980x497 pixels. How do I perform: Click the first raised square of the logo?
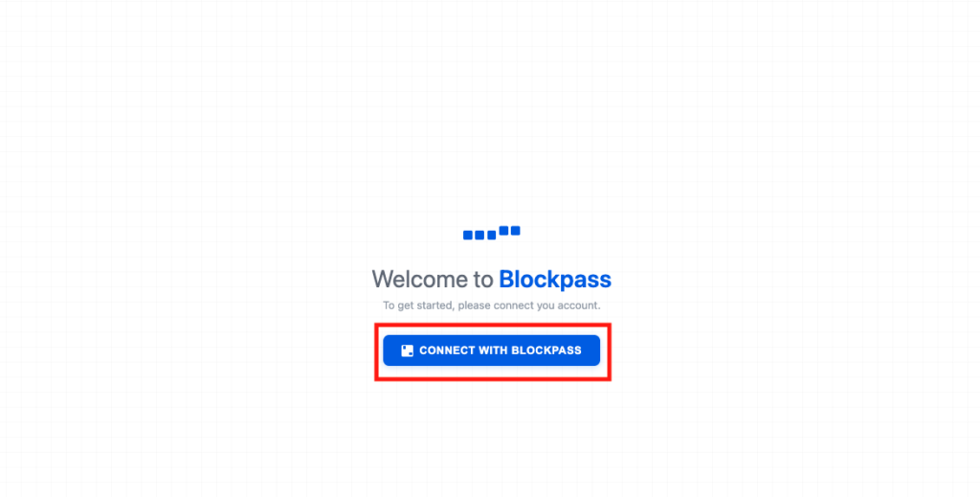pyautogui.click(x=503, y=231)
